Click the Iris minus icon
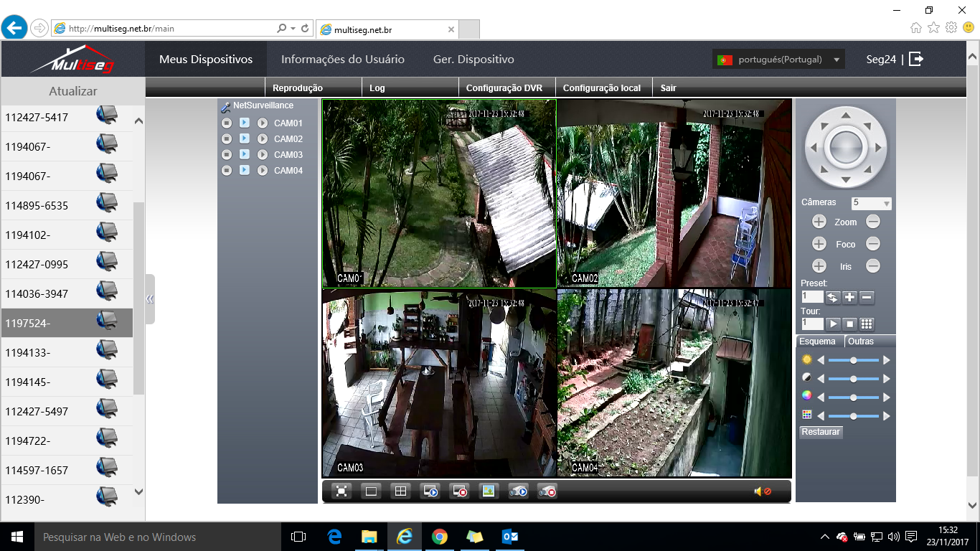This screenshot has height=551, width=980. [x=872, y=266]
